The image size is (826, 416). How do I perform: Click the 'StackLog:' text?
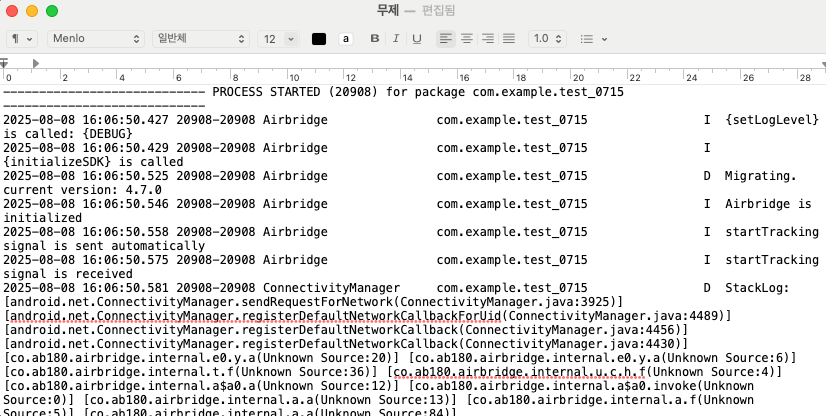tap(757, 288)
